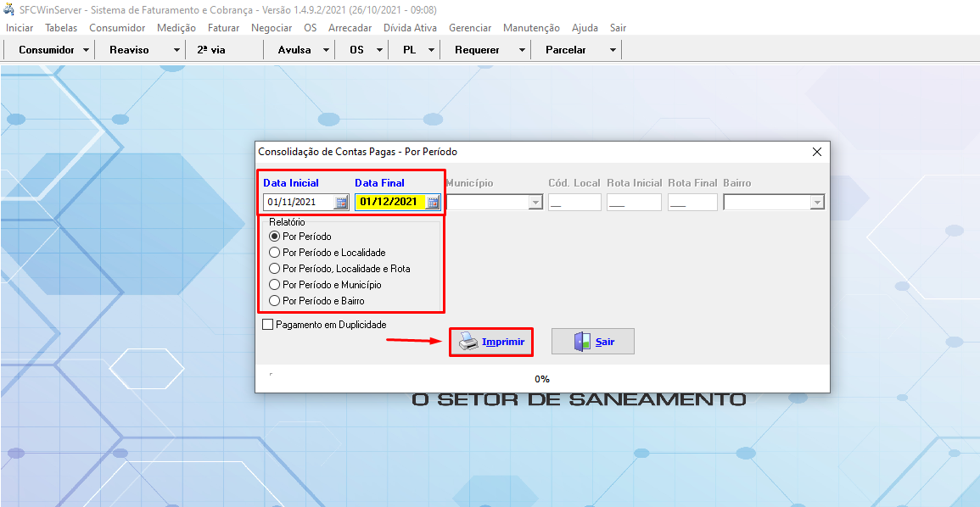Expand the Município dropdown
The width and height of the screenshot is (980, 507).
tap(535, 203)
